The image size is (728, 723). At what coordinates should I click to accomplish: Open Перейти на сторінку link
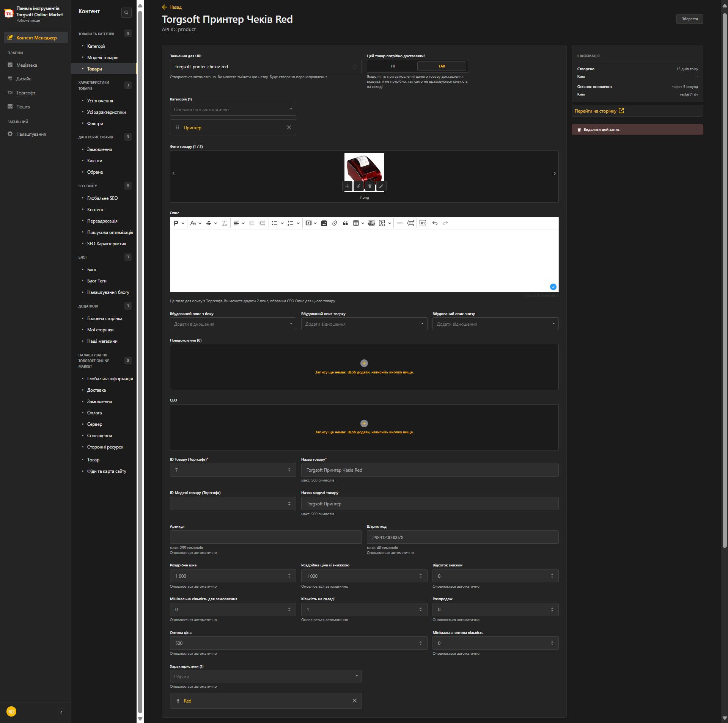(599, 111)
